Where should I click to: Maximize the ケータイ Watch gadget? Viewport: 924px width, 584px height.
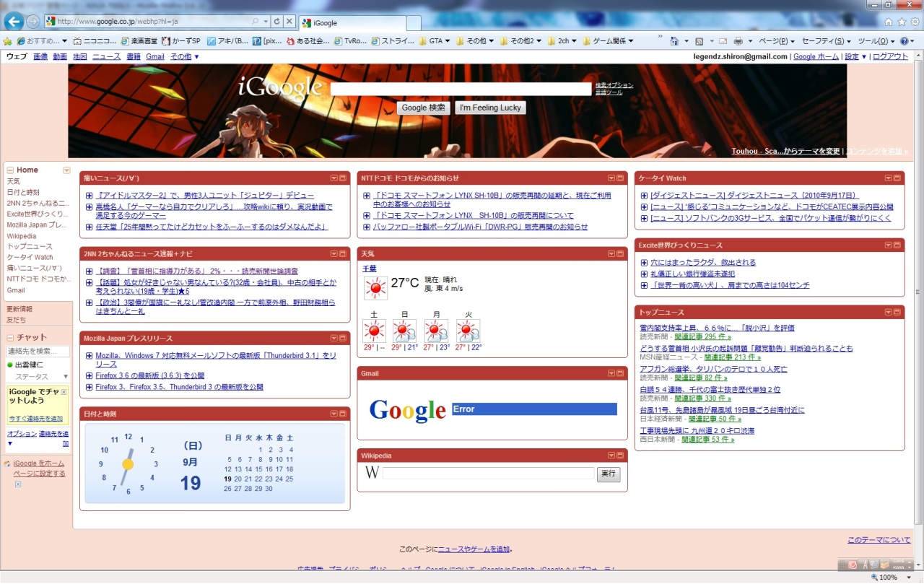click(897, 178)
